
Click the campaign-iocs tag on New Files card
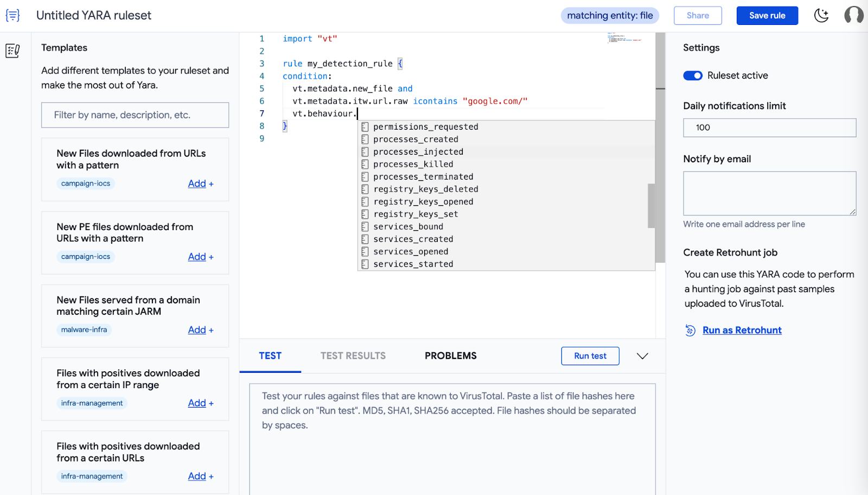pyautogui.click(x=86, y=183)
